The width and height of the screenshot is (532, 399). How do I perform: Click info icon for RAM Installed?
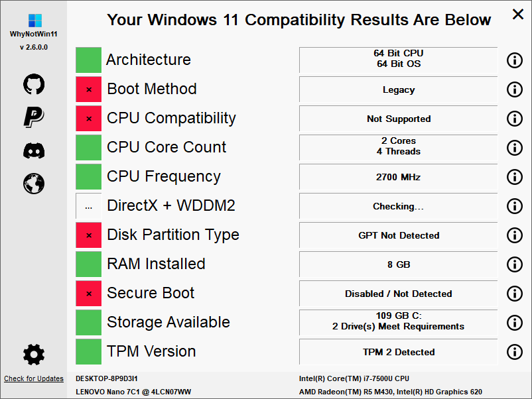(515, 264)
